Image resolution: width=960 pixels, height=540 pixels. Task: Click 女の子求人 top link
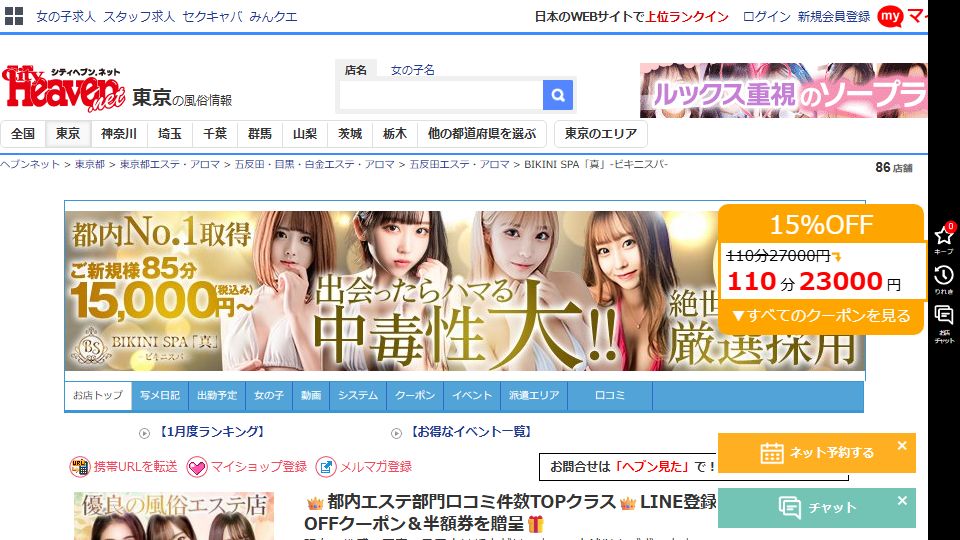click(66, 17)
